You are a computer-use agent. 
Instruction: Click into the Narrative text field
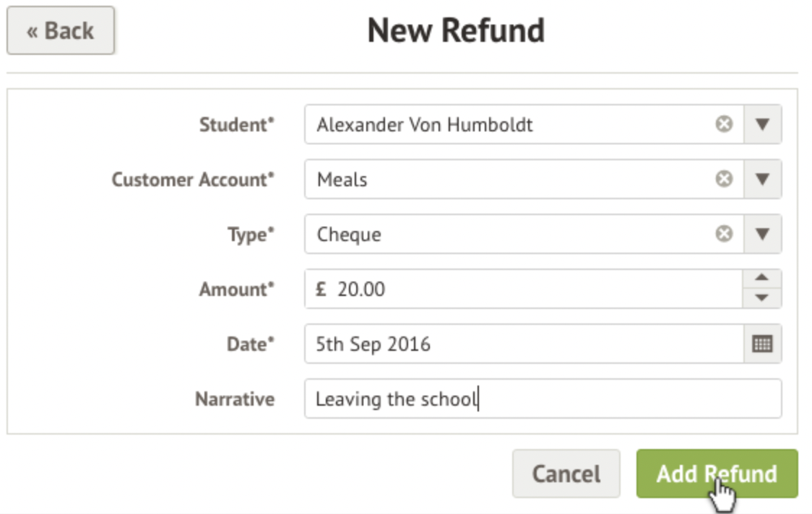pyautogui.click(x=542, y=399)
